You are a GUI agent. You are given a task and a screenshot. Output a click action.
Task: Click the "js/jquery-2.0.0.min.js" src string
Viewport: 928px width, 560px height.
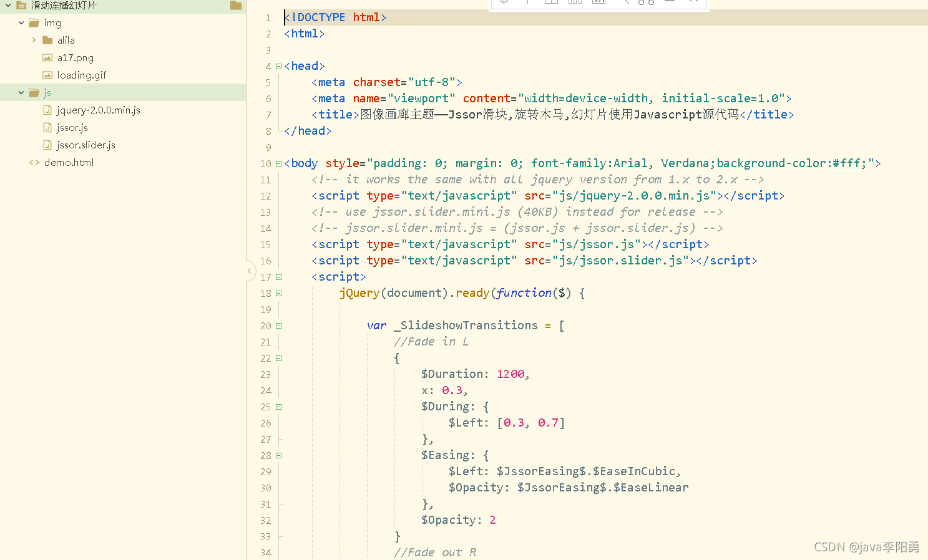coord(635,196)
